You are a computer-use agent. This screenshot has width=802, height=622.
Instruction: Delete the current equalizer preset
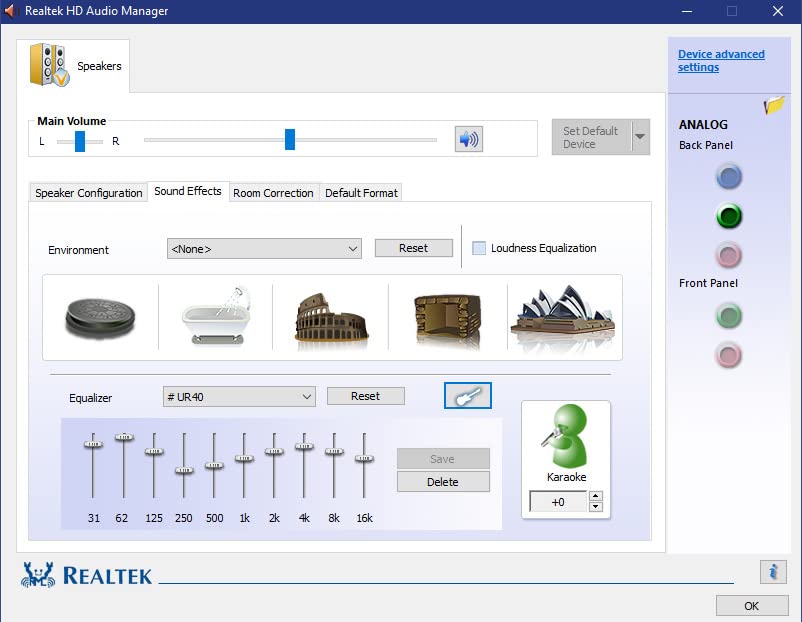click(443, 482)
